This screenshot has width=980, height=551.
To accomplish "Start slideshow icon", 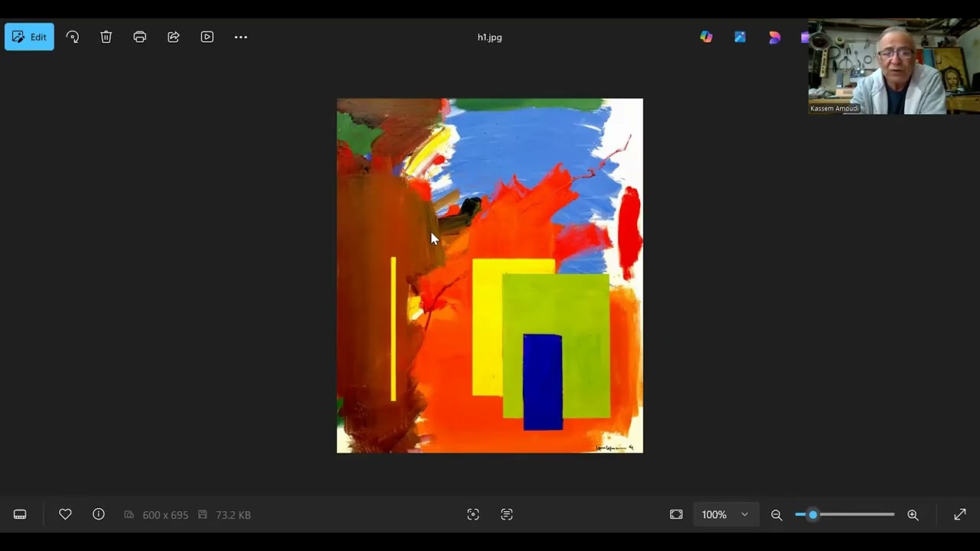I will [207, 37].
